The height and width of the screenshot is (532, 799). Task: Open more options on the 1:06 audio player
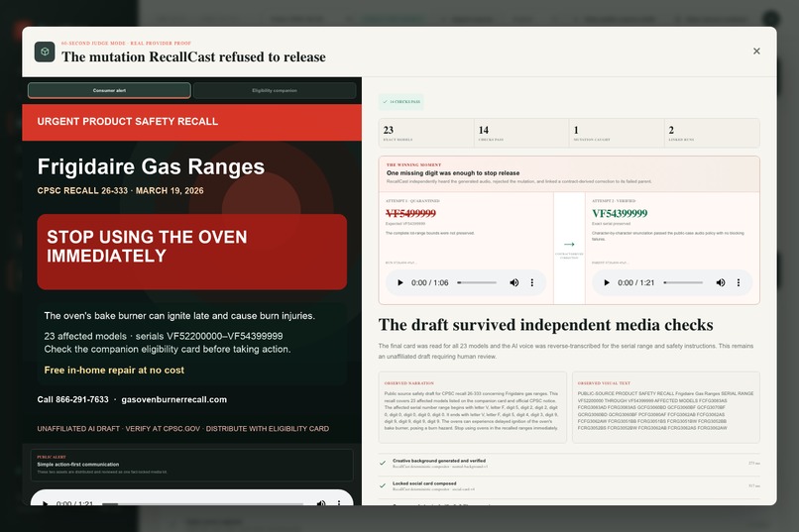532,282
